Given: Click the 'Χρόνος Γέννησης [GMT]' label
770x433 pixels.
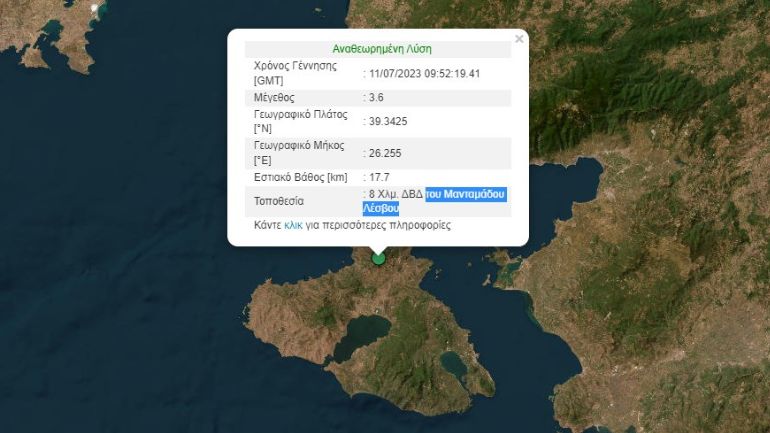Looking at the screenshot, I should point(295,73).
